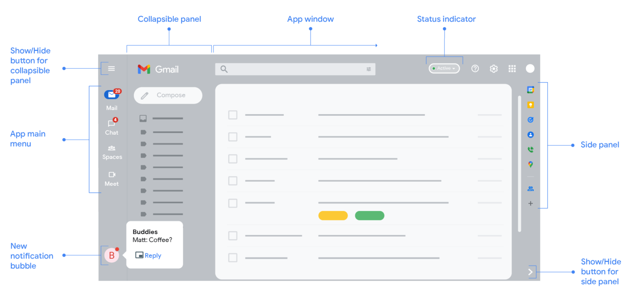Open Tasks from the side panel
Screen dimensions: 644x297
pyautogui.click(x=530, y=120)
